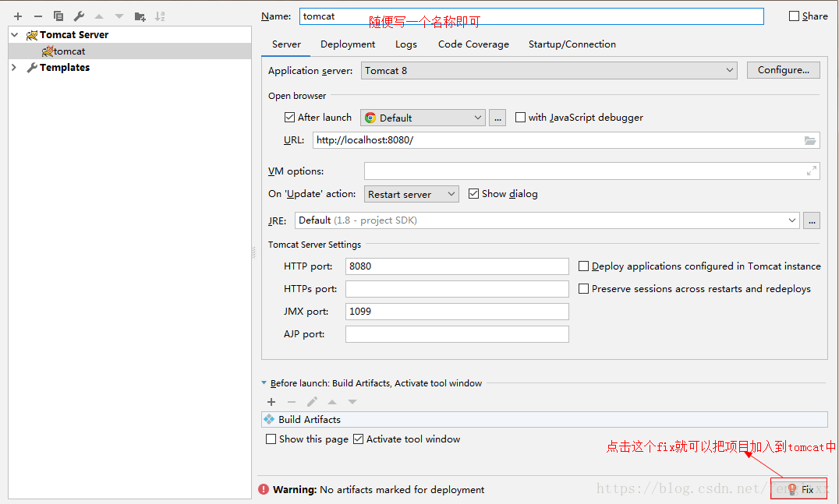Open edit templates wrench icon
This screenshot has height=504, width=839.
tap(79, 16)
